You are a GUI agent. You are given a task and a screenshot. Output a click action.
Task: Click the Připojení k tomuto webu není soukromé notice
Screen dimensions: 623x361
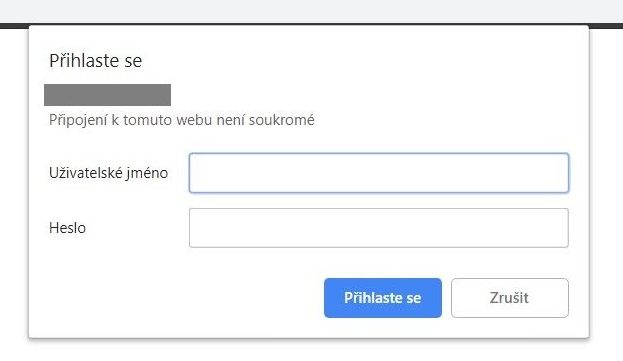(x=182, y=120)
